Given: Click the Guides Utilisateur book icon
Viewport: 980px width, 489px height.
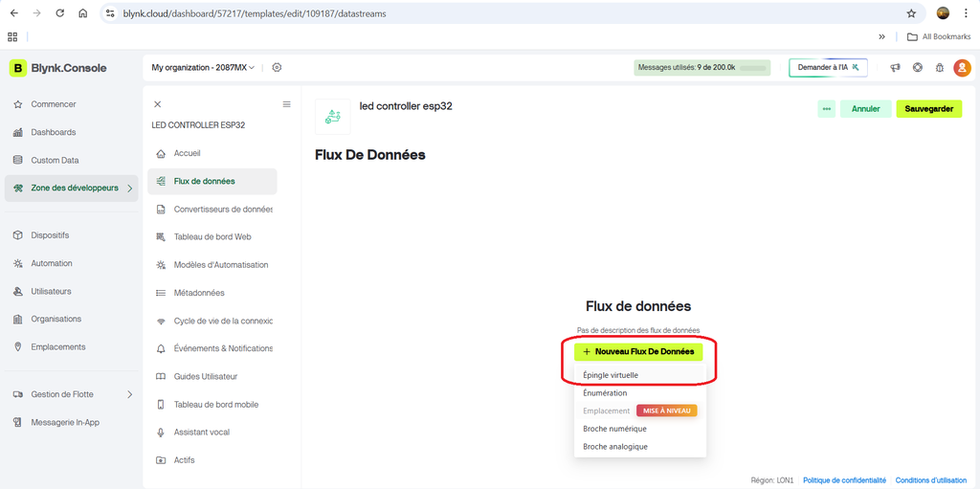Looking at the screenshot, I should tap(161, 377).
